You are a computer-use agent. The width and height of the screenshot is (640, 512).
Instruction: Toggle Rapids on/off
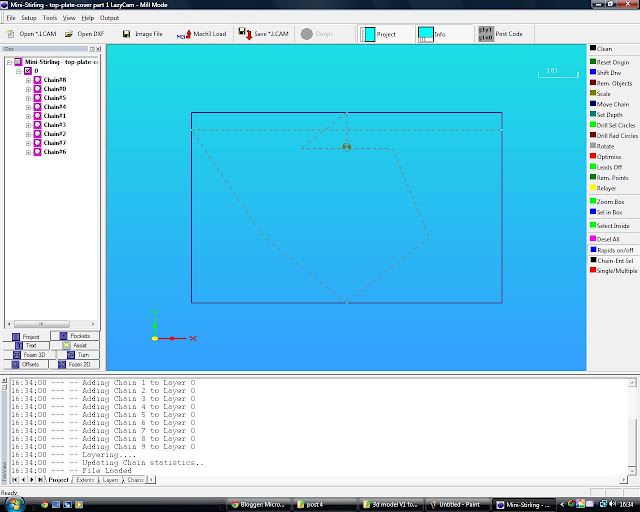coord(611,250)
